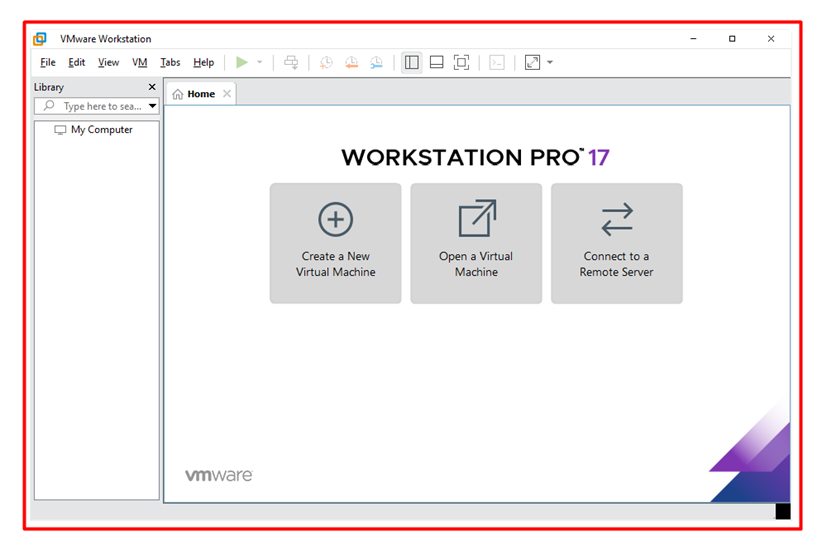
Task: Open the power options dropdown arrow
Action: pyautogui.click(x=259, y=62)
